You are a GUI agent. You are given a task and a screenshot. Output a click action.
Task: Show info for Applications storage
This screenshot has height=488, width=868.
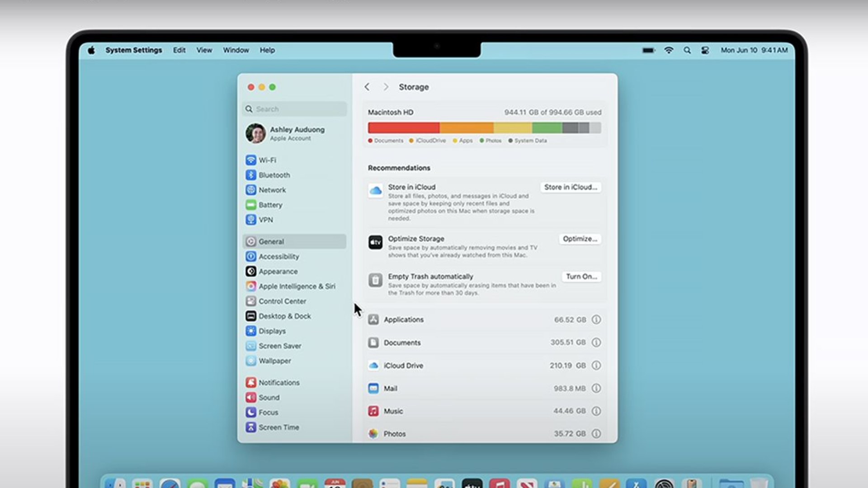pos(596,319)
